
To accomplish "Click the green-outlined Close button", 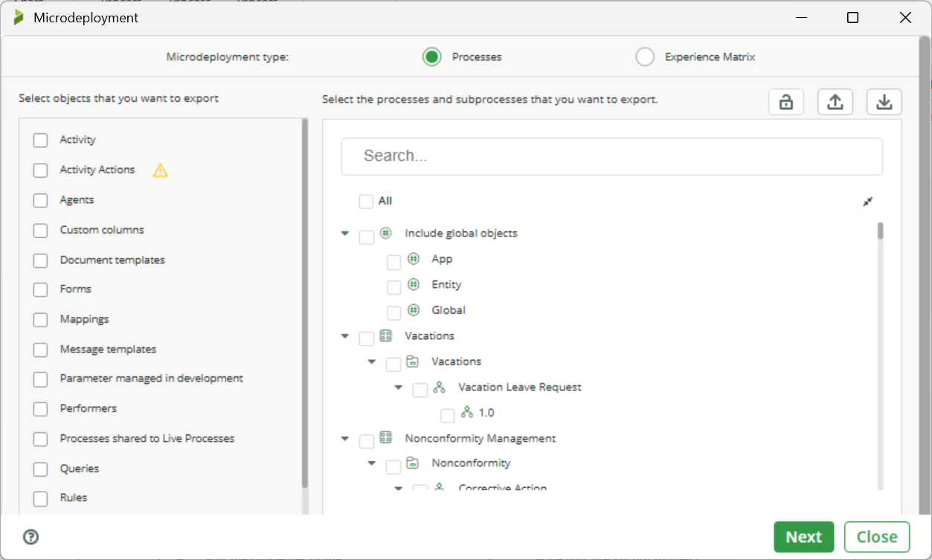I will click(877, 537).
